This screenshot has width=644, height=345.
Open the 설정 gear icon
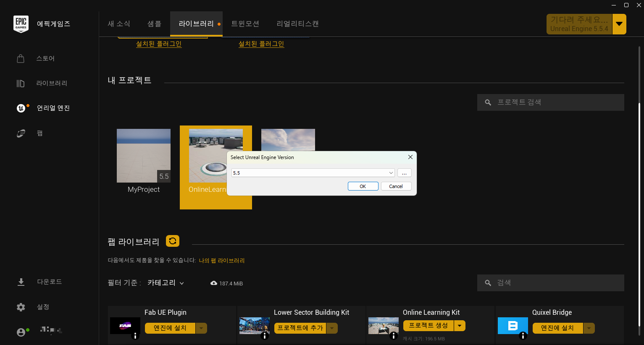[x=21, y=307]
